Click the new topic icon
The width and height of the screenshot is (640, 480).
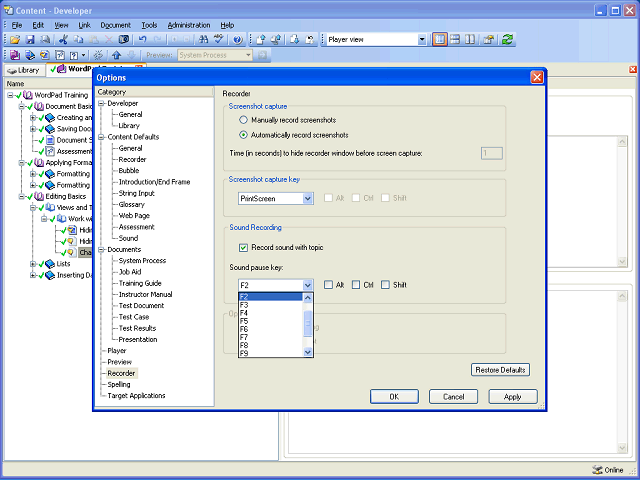point(44,55)
